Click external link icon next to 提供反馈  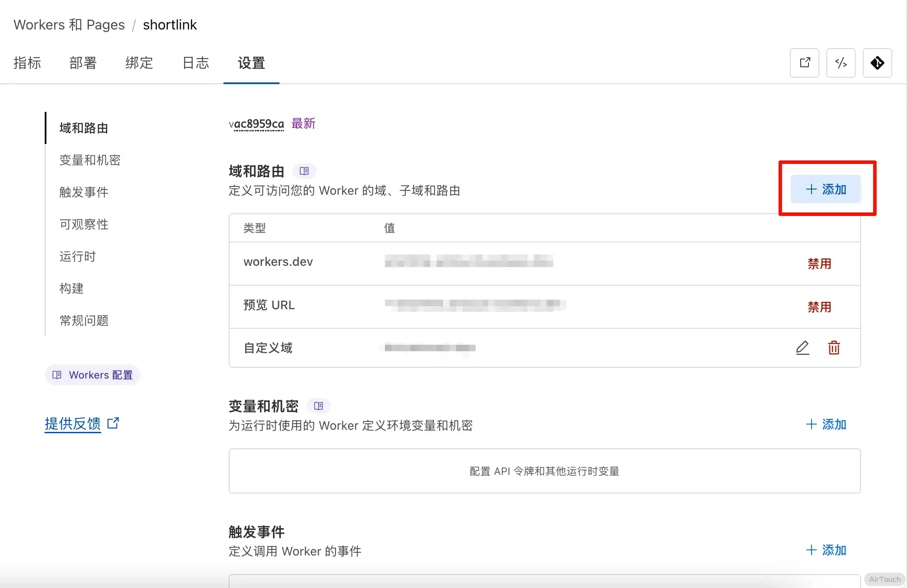pyautogui.click(x=113, y=423)
